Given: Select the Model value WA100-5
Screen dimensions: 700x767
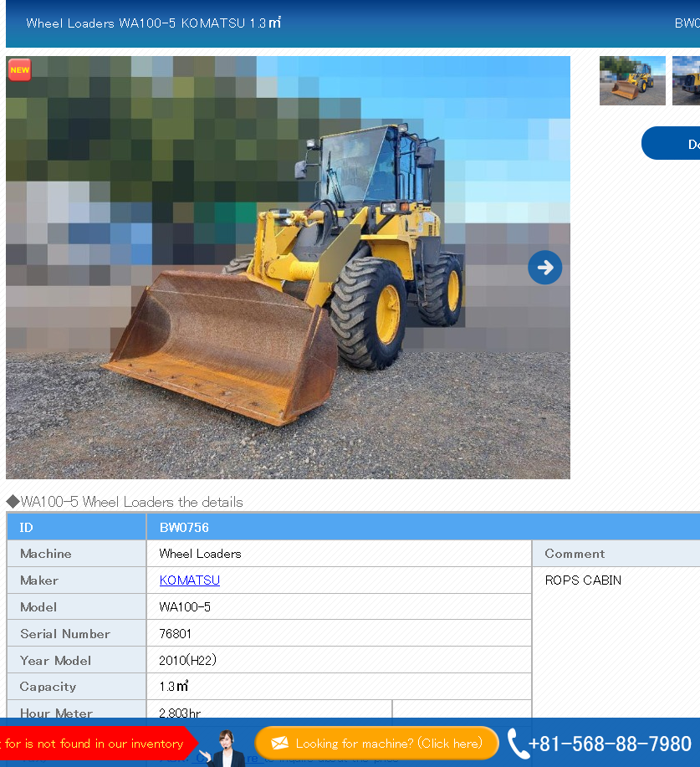Looking at the screenshot, I should pyautogui.click(x=185, y=607).
